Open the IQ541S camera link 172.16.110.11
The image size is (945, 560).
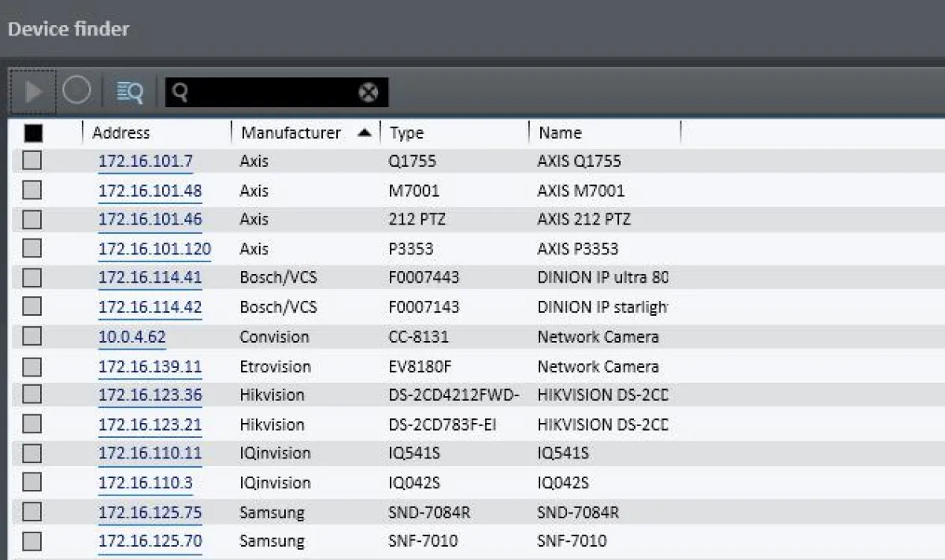tap(150, 454)
